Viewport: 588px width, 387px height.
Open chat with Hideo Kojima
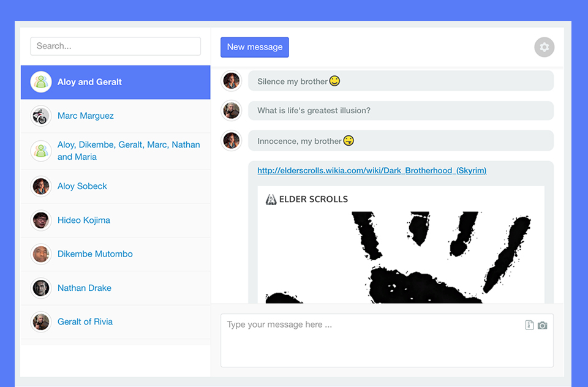(116, 220)
